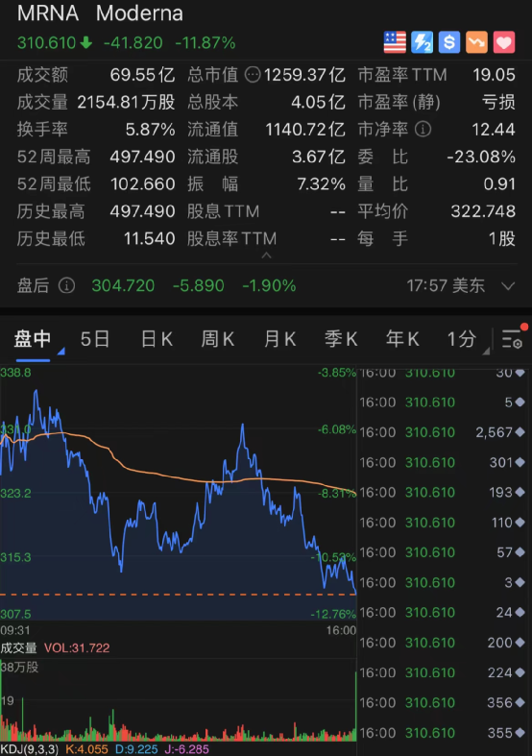Tap the price change -41.820
Viewport: 532px width, 756px height.
coord(133,43)
